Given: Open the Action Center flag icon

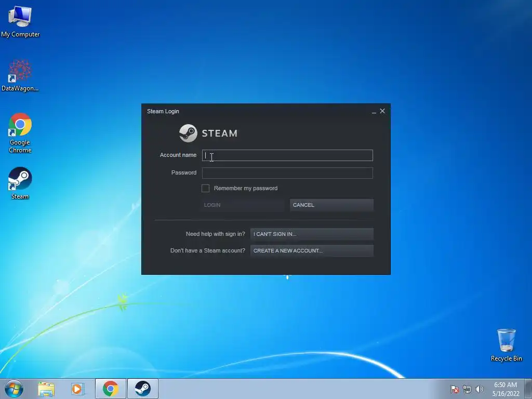Looking at the screenshot, I should pos(454,389).
